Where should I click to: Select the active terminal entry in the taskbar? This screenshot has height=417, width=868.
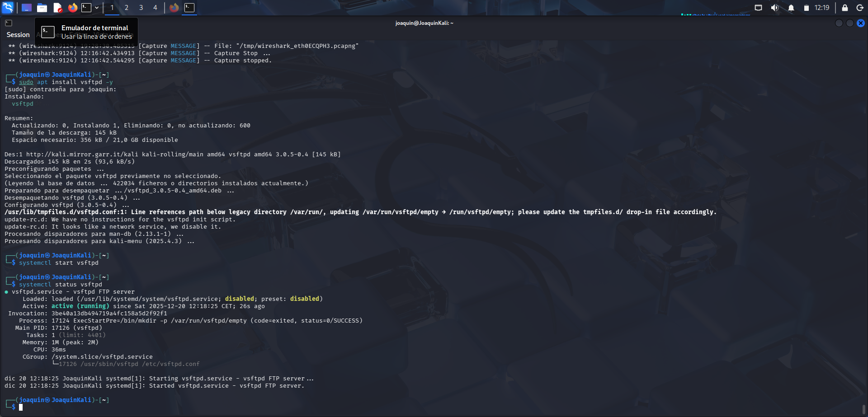tap(190, 7)
